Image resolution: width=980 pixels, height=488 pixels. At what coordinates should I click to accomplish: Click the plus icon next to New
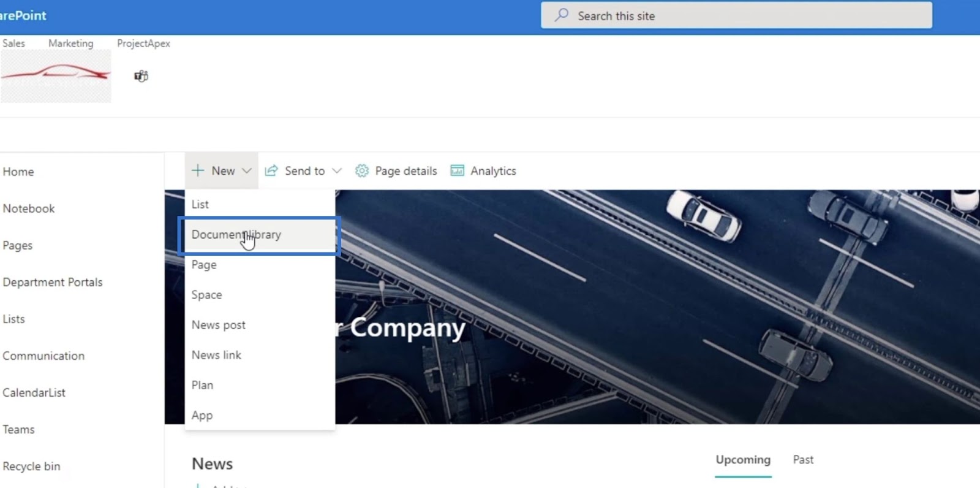click(x=198, y=170)
